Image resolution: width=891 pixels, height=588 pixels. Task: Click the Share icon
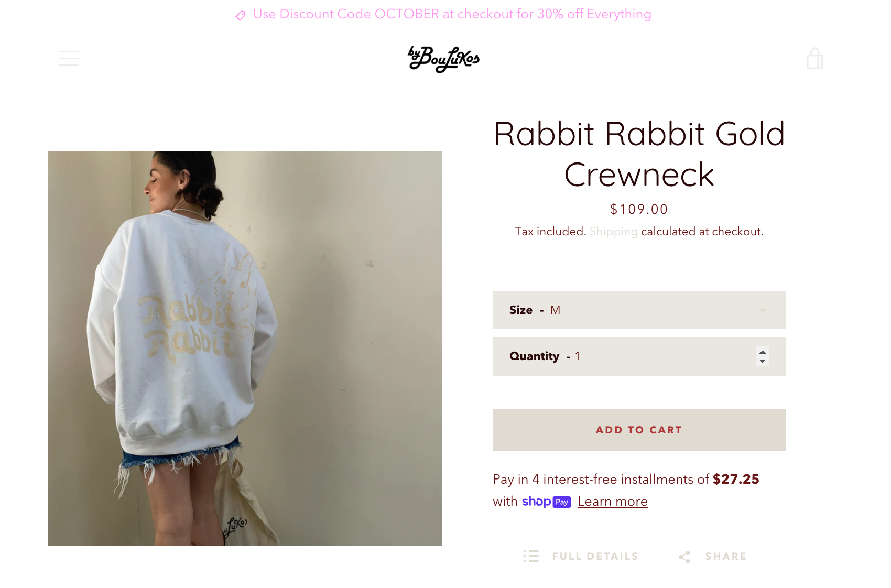click(684, 557)
